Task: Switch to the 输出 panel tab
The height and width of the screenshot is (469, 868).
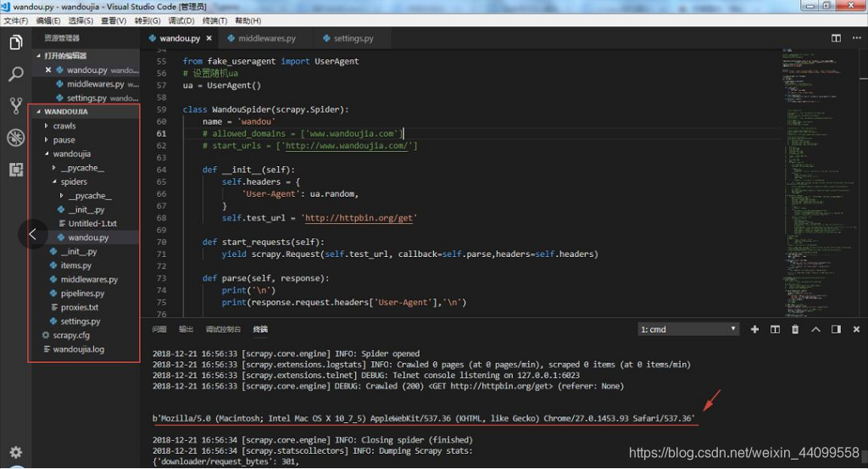Action: [x=186, y=329]
